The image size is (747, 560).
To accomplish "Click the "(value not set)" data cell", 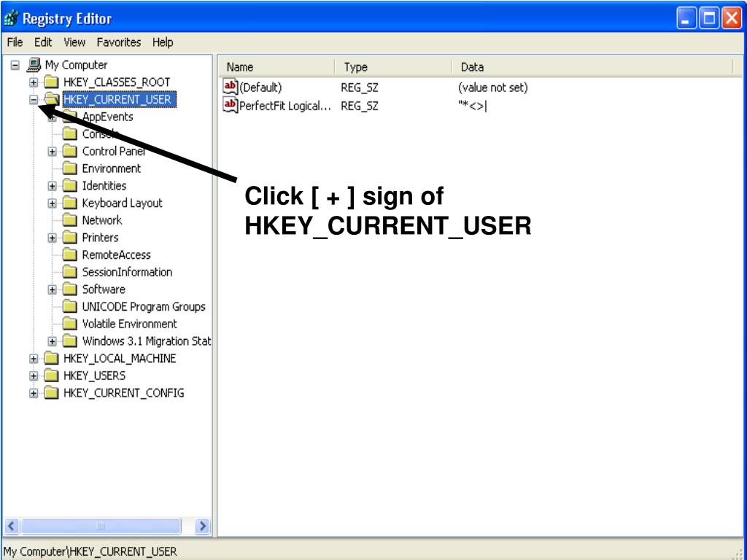I will (492, 87).
